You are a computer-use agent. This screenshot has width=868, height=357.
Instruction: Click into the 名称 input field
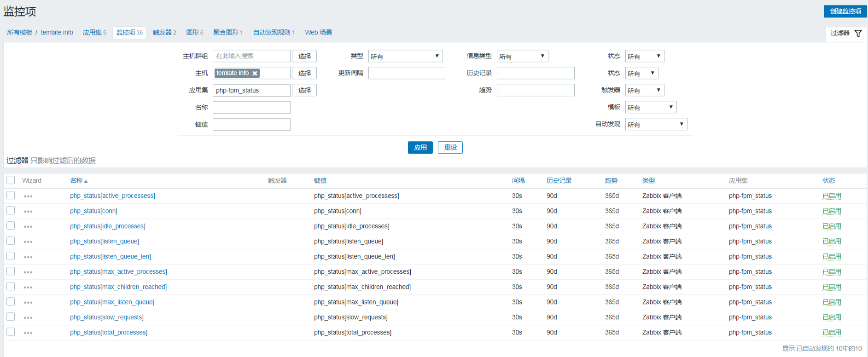251,108
